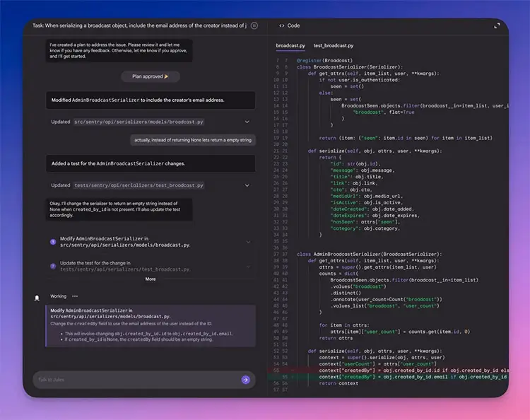
Task: Click the 'class BroadcastSerializer(Serializer):' code line
Action: click(350, 67)
